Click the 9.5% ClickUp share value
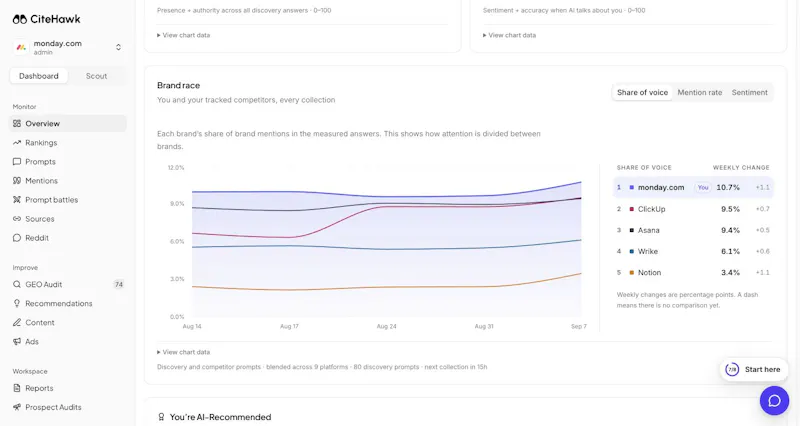 tap(730, 209)
